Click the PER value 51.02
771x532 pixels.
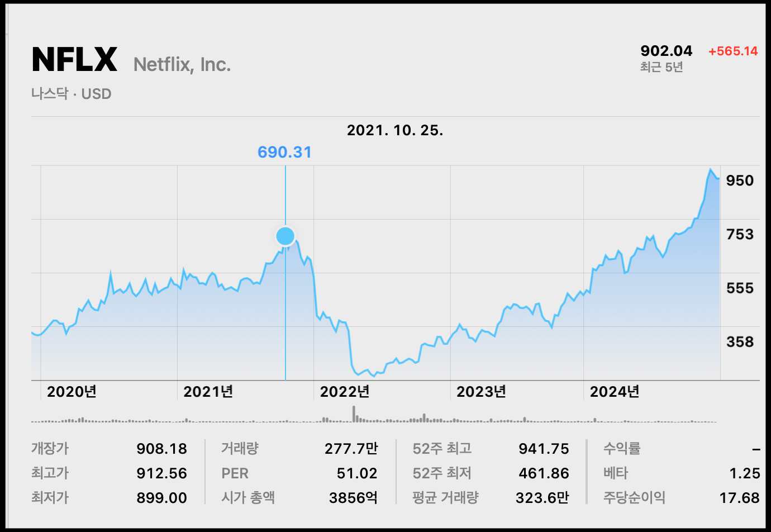tap(357, 473)
